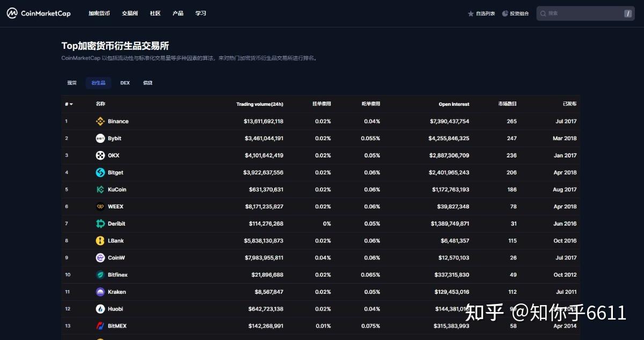Sort by 吃单费用 column header
Viewport: 644px width, 340px height.
371,104
